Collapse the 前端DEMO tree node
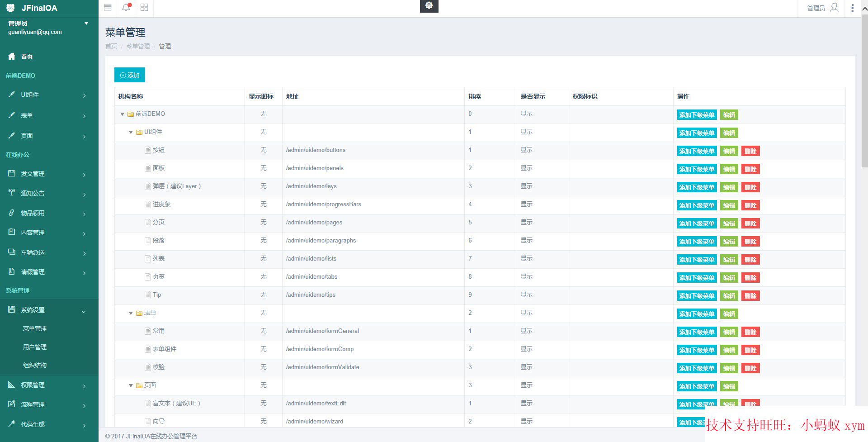This screenshot has width=868, height=442. coord(122,114)
